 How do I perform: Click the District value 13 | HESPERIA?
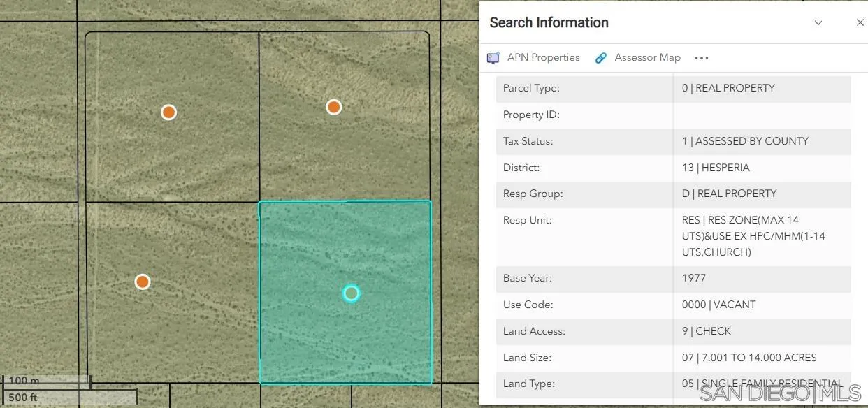[x=716, y=168]
